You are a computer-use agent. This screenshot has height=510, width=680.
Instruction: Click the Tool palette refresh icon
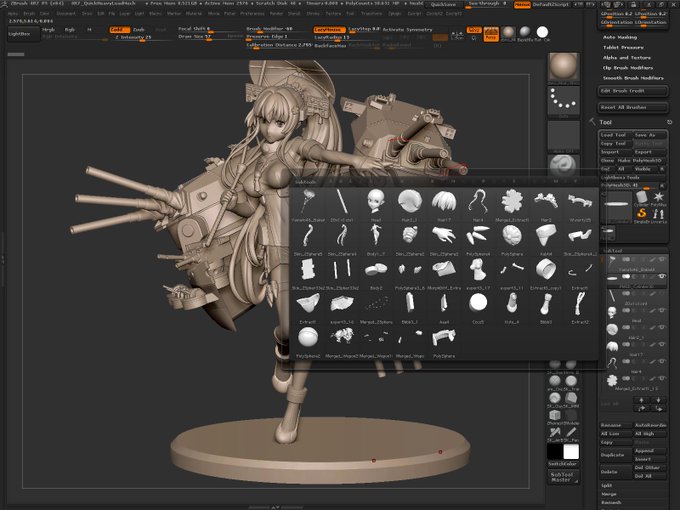[x=669, y=122]
